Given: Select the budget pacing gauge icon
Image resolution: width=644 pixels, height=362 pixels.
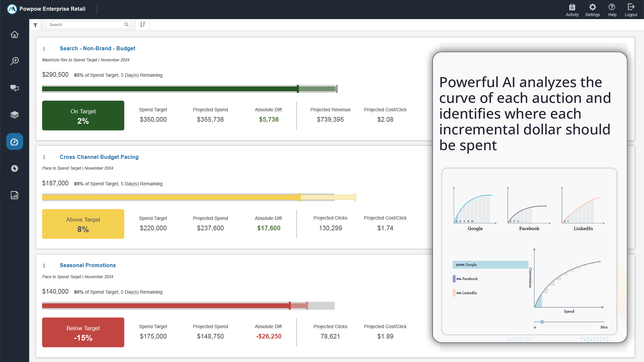Looking at the screenshot, I should 14,142.
